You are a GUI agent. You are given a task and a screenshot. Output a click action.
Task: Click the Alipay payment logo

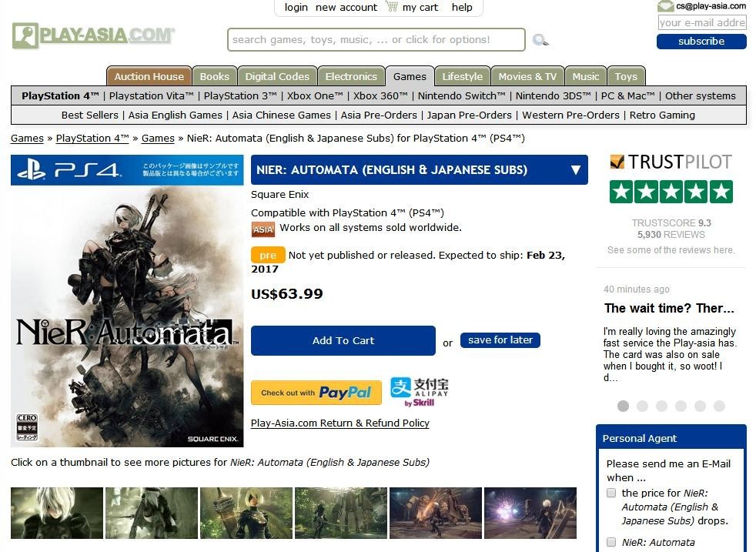tap(419, 391)
